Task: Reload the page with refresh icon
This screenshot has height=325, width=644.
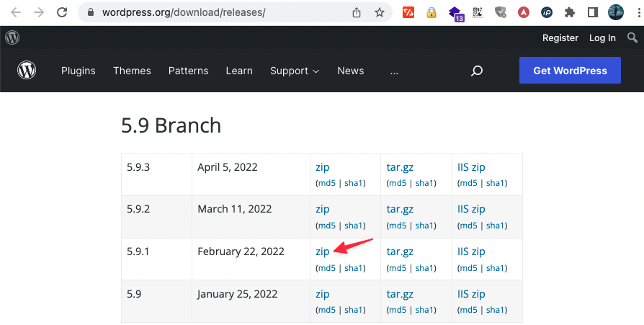Action: point(62,12)
